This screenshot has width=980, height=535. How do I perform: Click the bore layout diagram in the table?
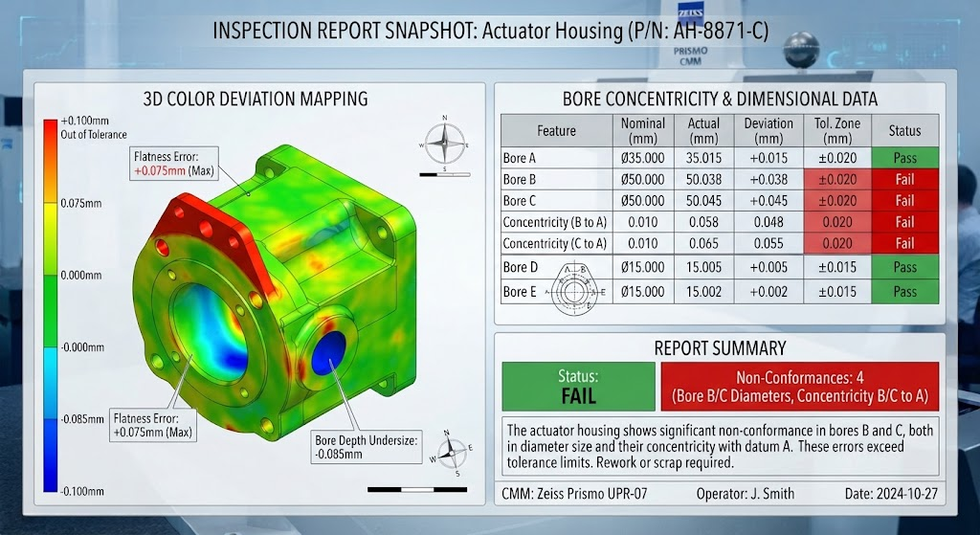(x=574, y=291)
